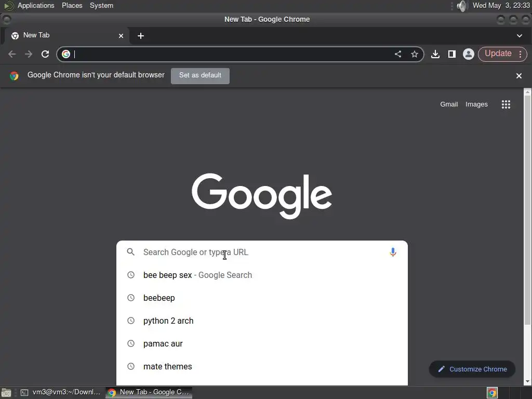Click the Google icon in the address bar
The width and height of the screenshot is (532, 399).
(x=66, y=54)
